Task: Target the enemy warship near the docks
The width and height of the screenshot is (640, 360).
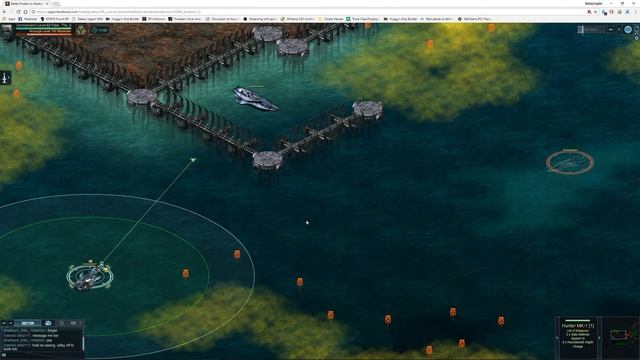Action: (255, 99)
